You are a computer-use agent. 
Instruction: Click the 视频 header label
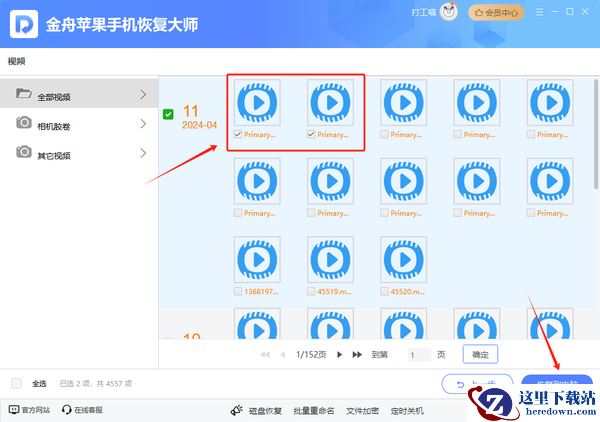(x=16, y=61)
